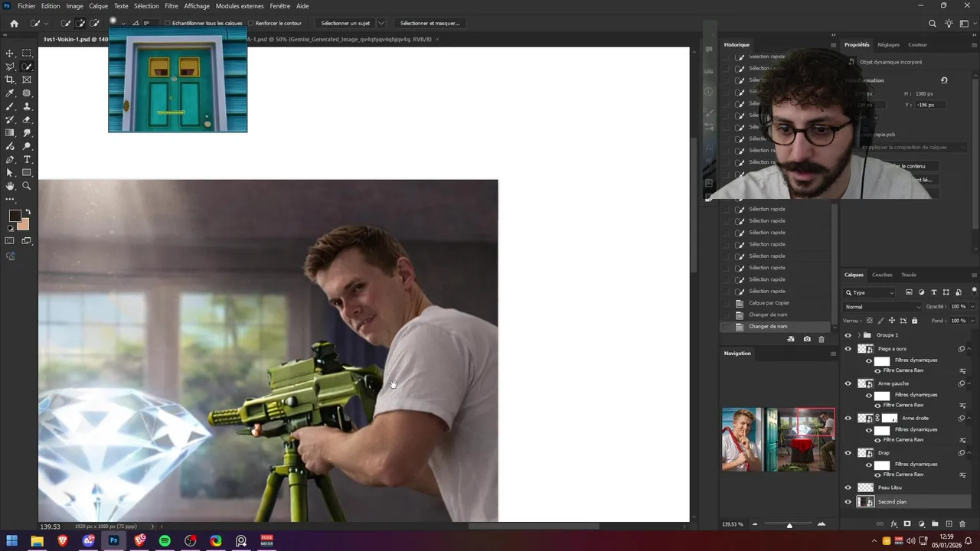
Task: Choose Add to selection brush mode
Action: [x=80, y=23]
